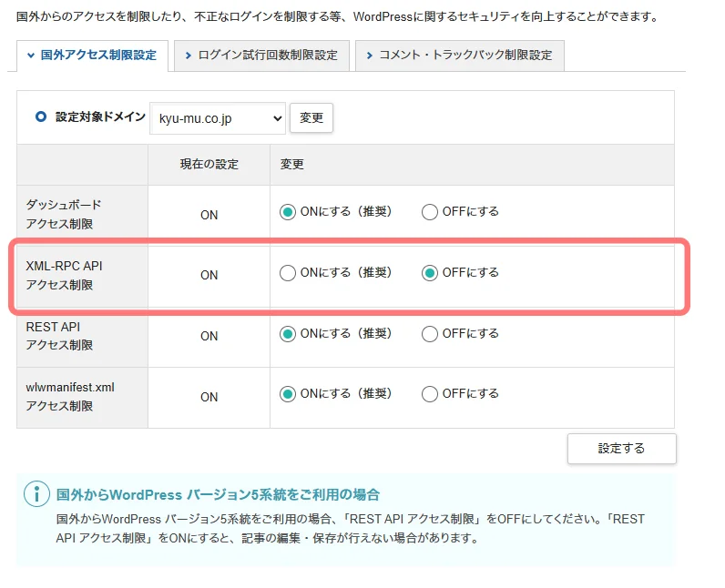Click the down chevron on 国外アクセス制限設定 tab

click(30, 56)
